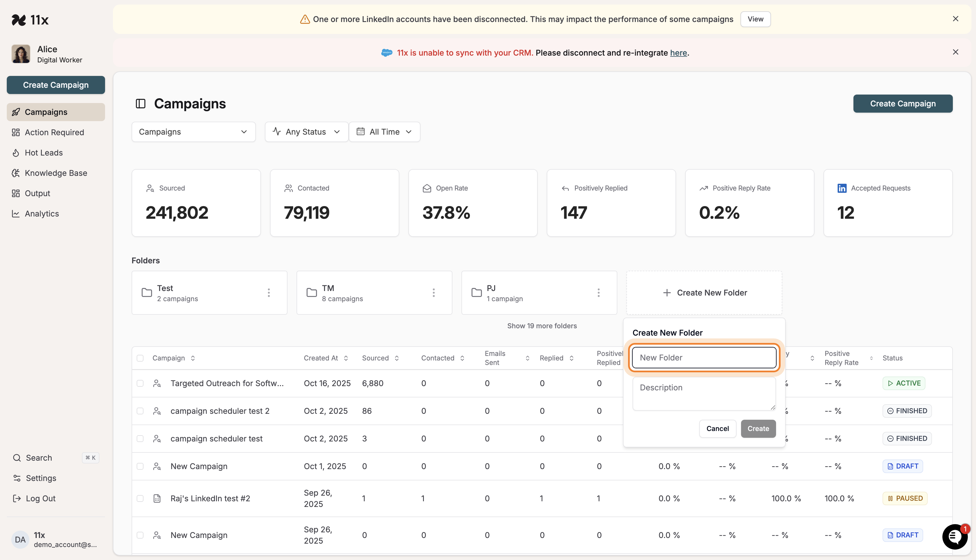Open three-dot menu on Test folder
Screen dimensions: 976x560
pos(269,293)
